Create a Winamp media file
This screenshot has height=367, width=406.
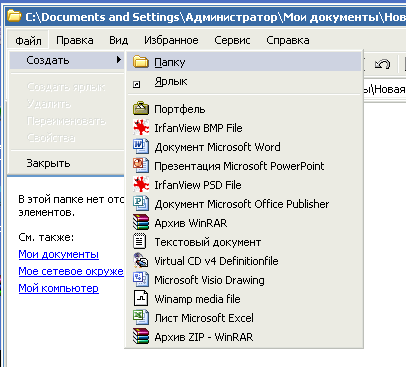(244, 299)
